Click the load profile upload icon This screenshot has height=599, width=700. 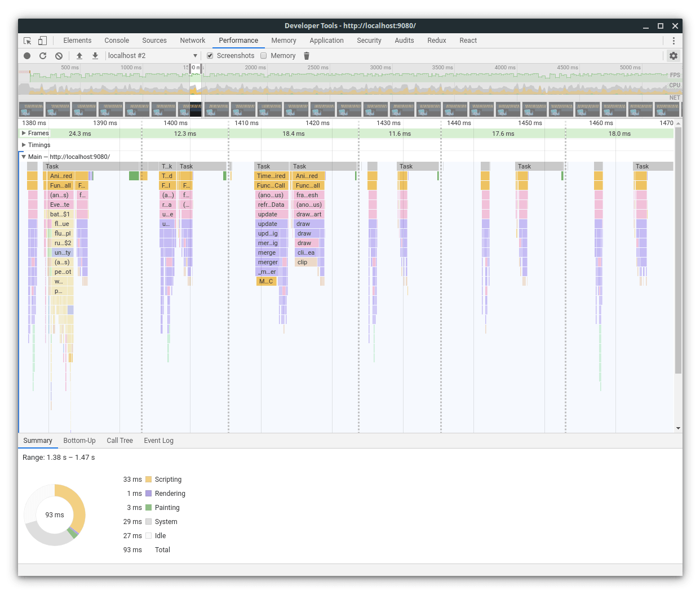coord(79,56)
